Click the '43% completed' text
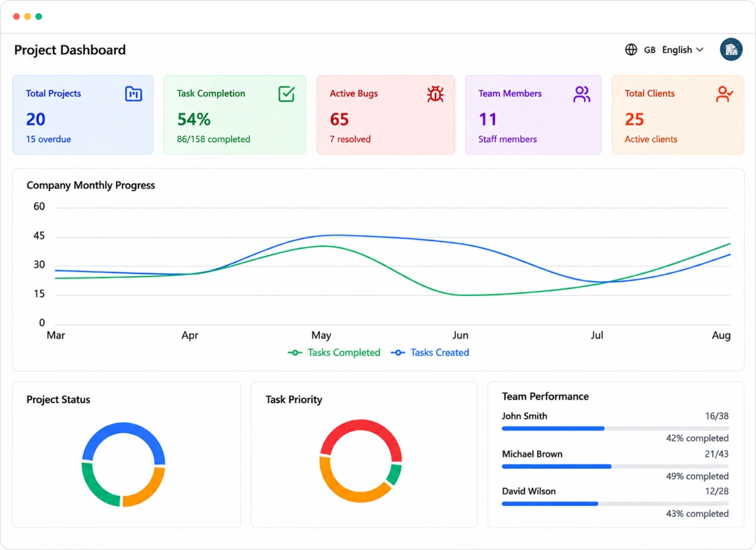Image resolution: width=756 pixels, height=550 pixels. tap(697, 514)
